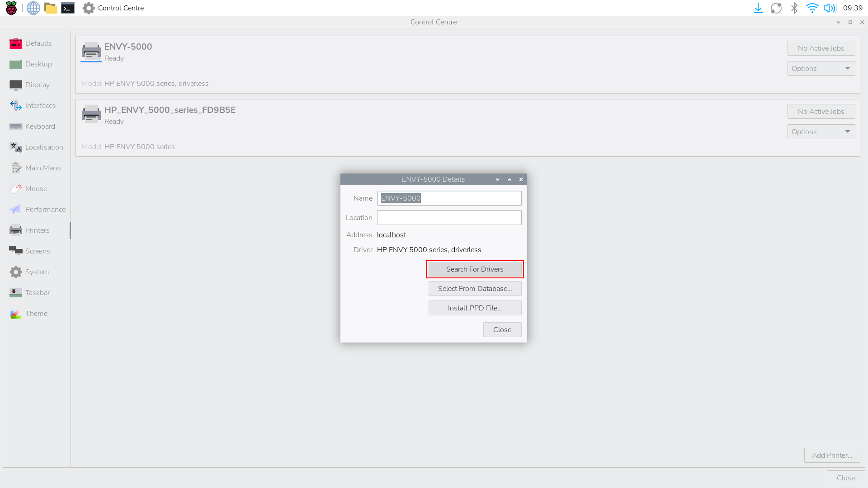This screenshot has width=868, height=488.
Task: Close the ENVY-5000 Details dialog
Action: [502, 330]
